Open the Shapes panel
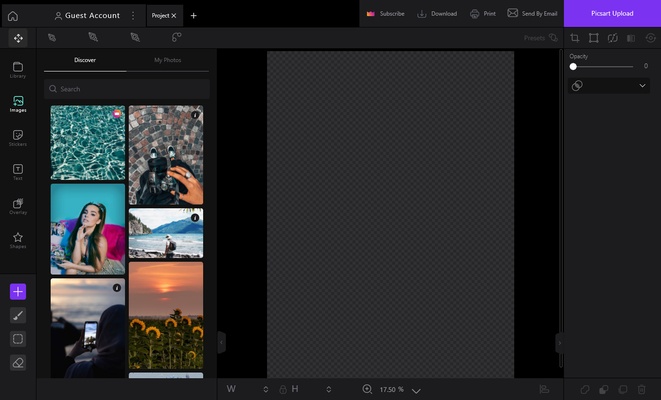 tap(18, 240)
